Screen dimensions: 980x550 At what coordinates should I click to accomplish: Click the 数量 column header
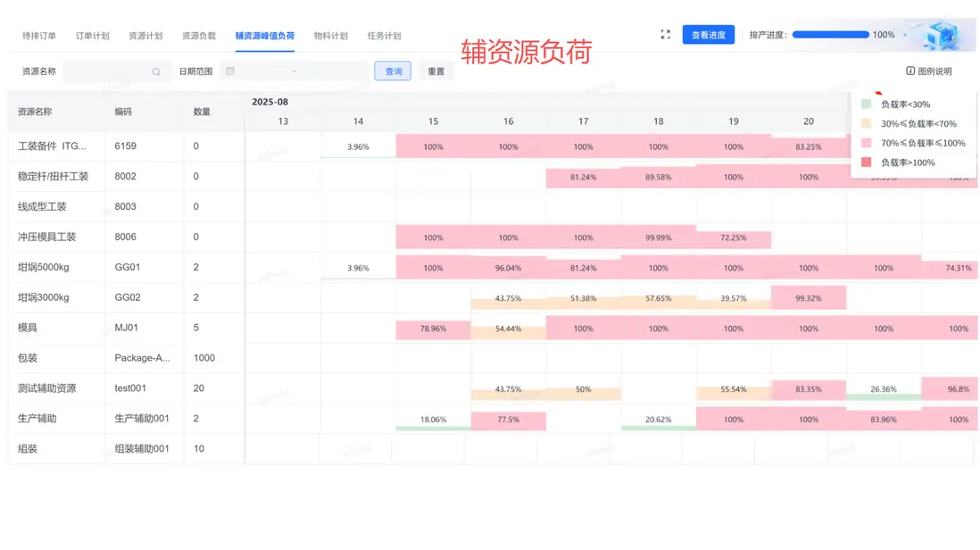coord(202,112)
